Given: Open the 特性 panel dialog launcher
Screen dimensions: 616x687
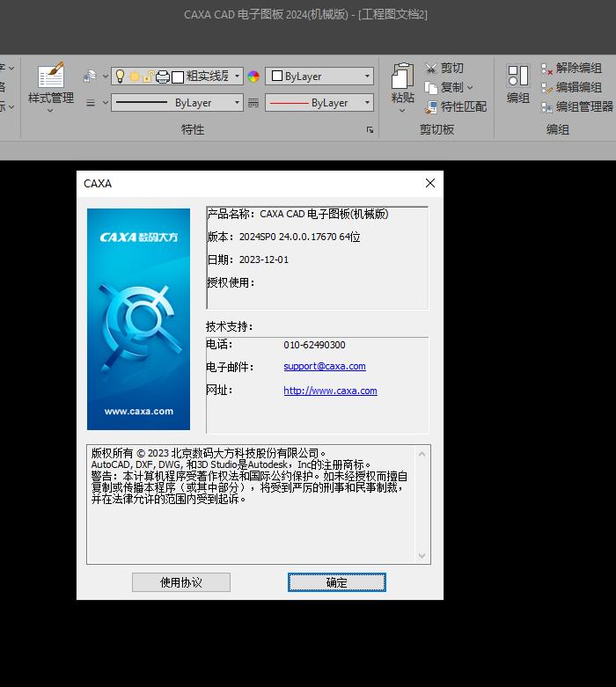Looking at the screenshot, I should [x=370, y=129].
